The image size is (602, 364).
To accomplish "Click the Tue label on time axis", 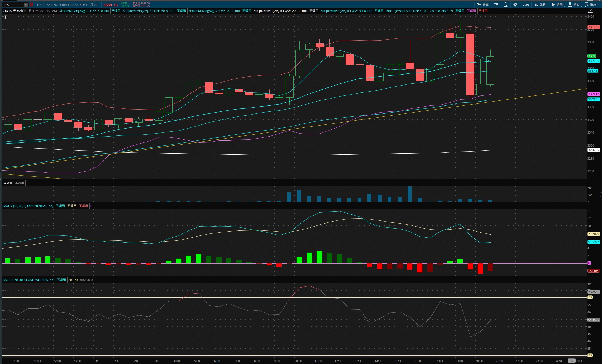I will coord(96,361).
